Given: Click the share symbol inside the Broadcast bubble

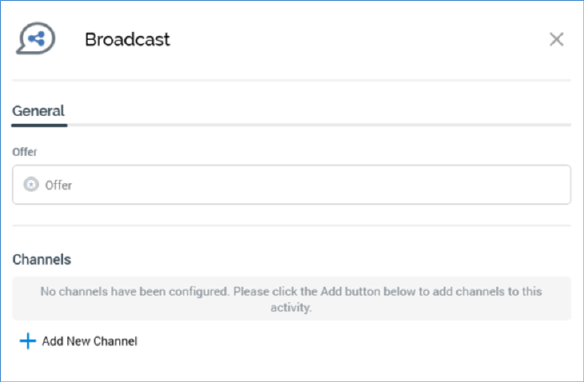Looking at the screenshot, I should pyautogui.click(x=36, y=38).
